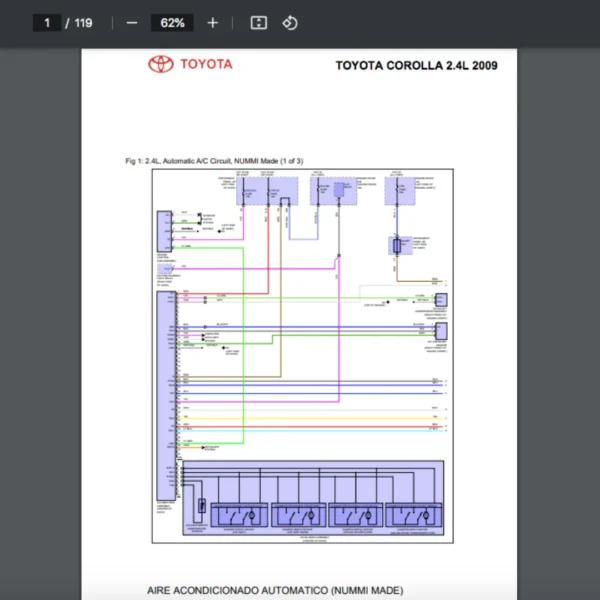Click the tall A/C amplifier connector on left
The height and width of the screenshot is (600, 600).
click(161, 398)
